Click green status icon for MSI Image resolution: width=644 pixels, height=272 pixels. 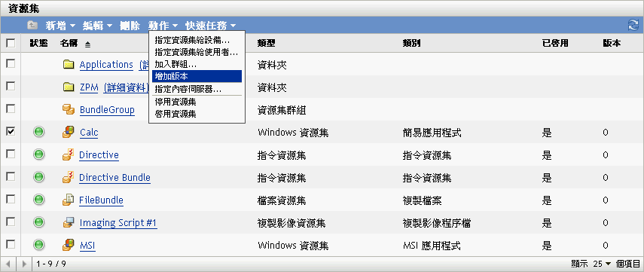click(38, 246)
